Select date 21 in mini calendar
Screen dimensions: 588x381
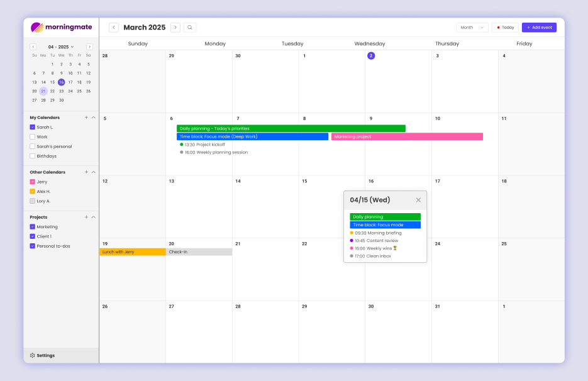(43, 91)
